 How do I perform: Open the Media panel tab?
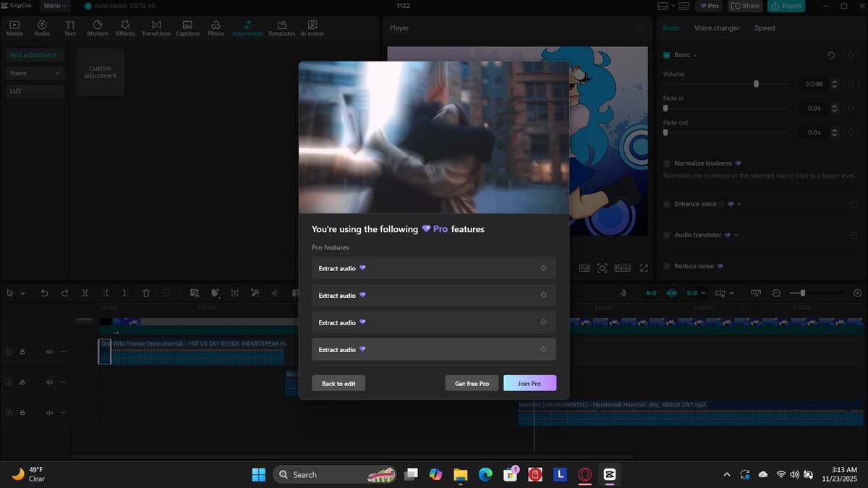14,28
